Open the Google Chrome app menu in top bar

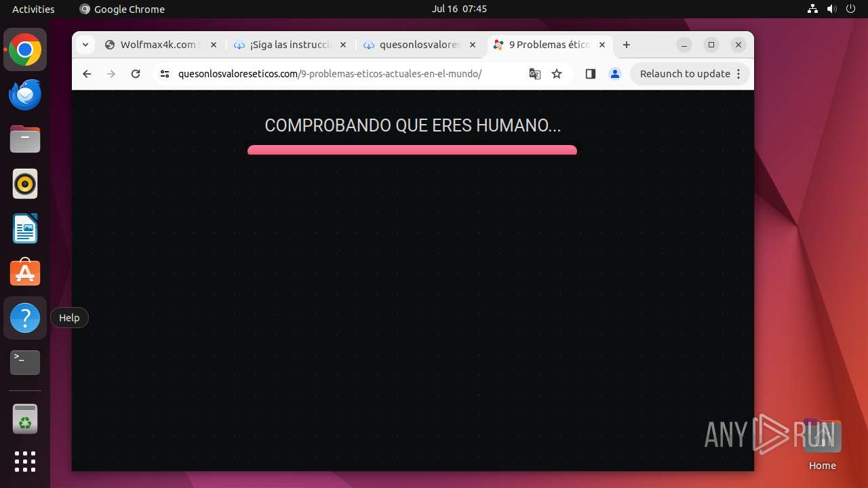(122, 9)
